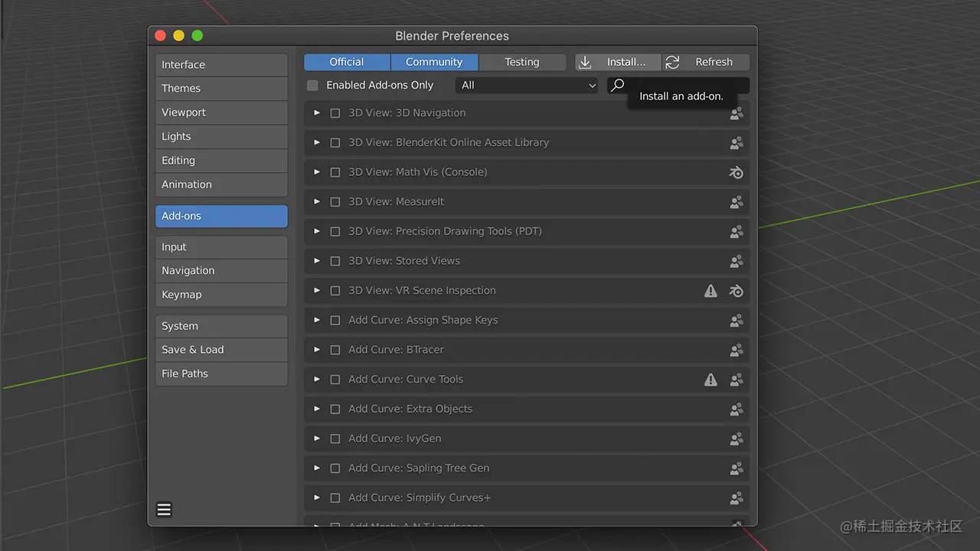This screenshot has width=980, height=551.
Task: Expand the Add Curve: IvyGen entry
Action: coord(317,439)
